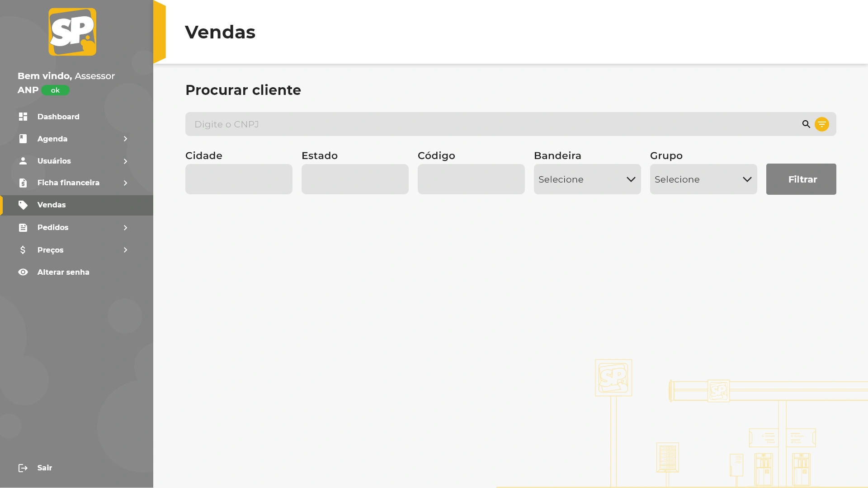
Task: Expand the Usuários submenu chevron
Action: click(126, 161)
